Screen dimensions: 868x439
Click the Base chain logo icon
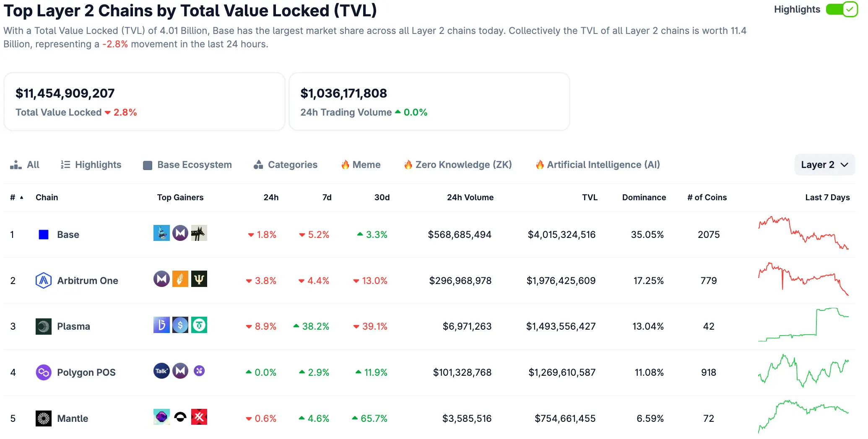click(x=44, y=235)
